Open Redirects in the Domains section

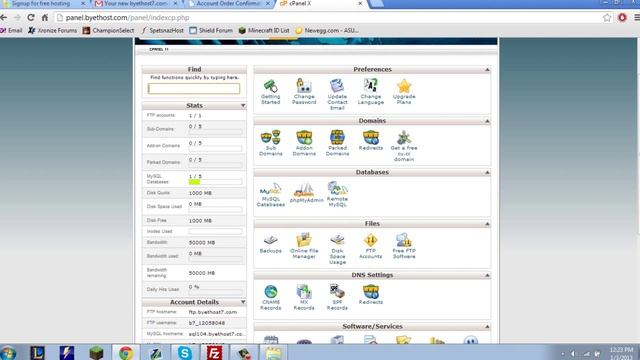click(x=371, y=140)
